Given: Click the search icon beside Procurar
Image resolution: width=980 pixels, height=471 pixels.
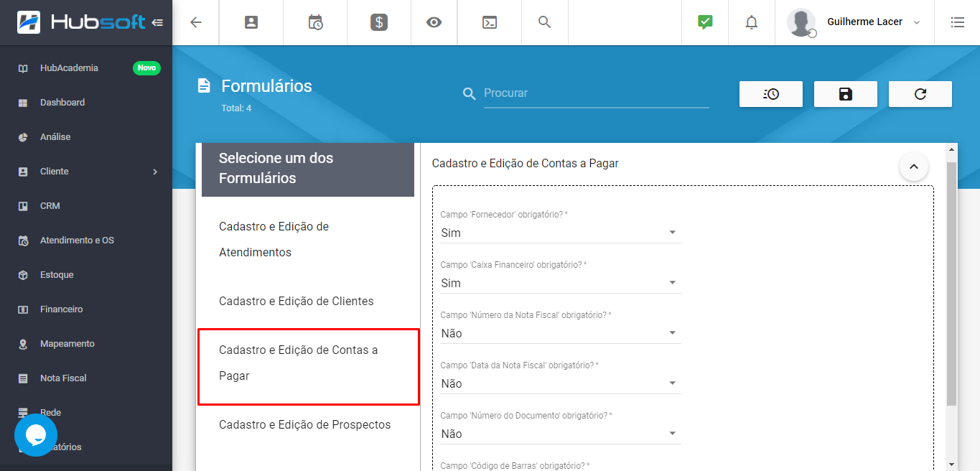Looking at the screenshot, I should click(x=470, y=94).
